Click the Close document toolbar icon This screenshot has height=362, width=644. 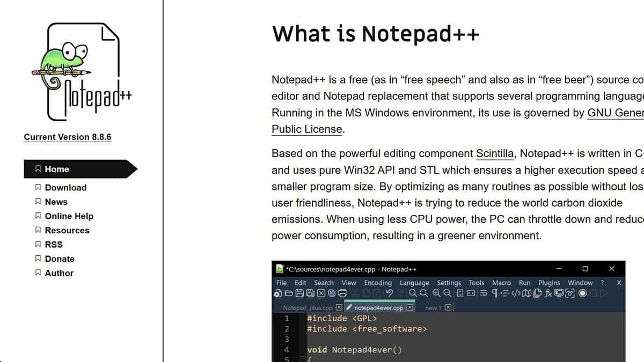pyautogui.click(x=321, y=293)
